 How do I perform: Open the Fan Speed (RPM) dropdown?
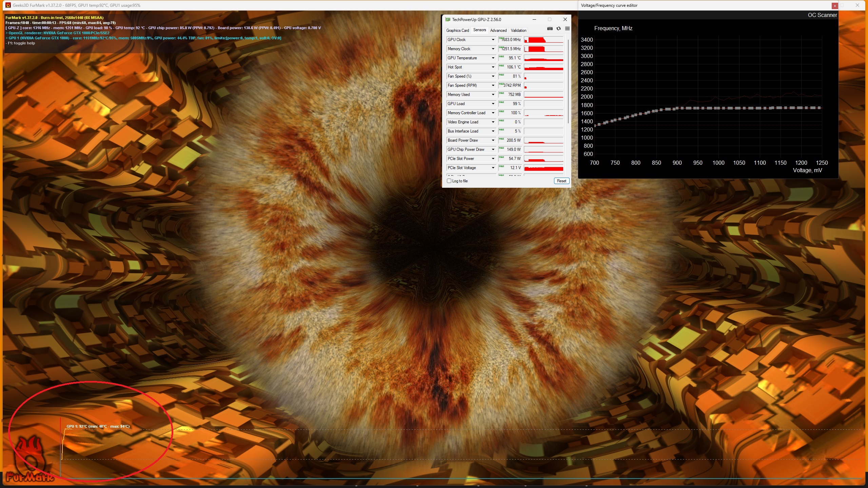(x=493, y=85)
